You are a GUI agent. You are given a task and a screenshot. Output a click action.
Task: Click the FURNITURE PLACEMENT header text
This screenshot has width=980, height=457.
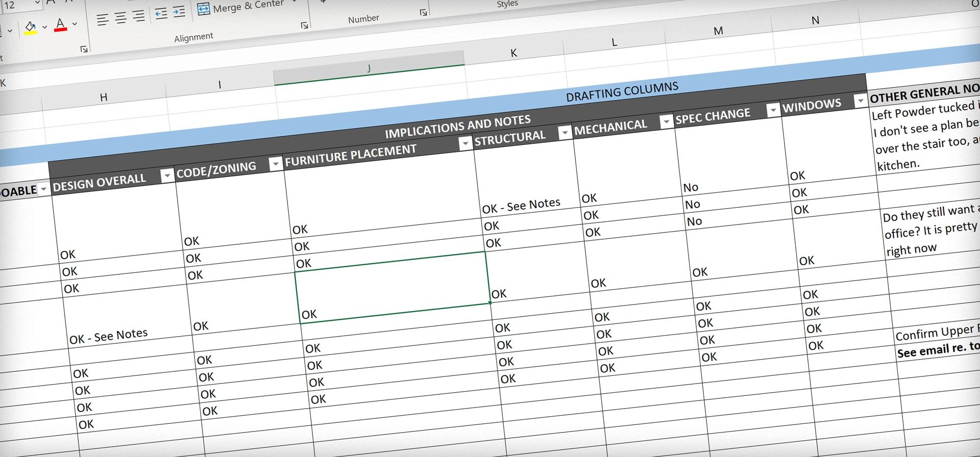[x=351, y=156]
